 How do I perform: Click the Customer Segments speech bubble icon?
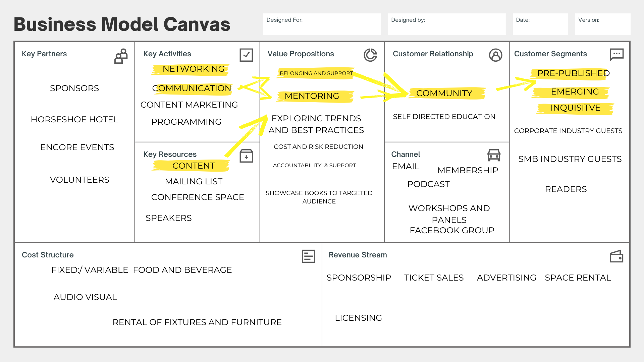point(616,54)
